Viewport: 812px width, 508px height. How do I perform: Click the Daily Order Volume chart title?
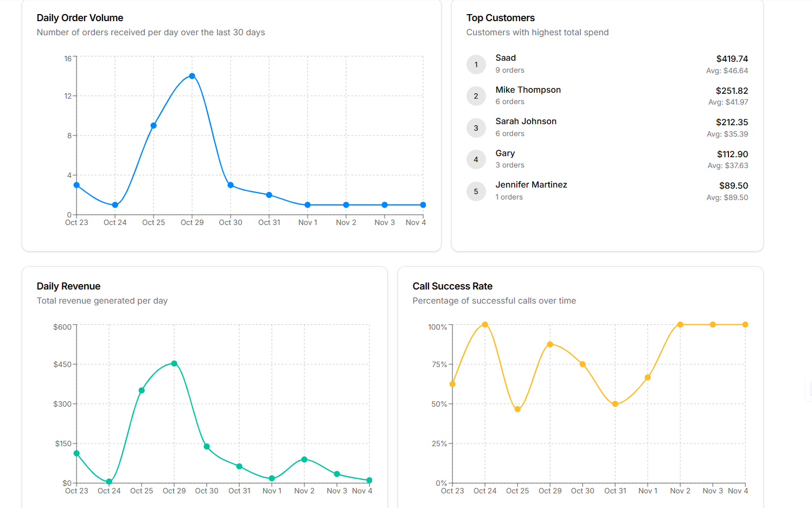(x=80, y=18)
